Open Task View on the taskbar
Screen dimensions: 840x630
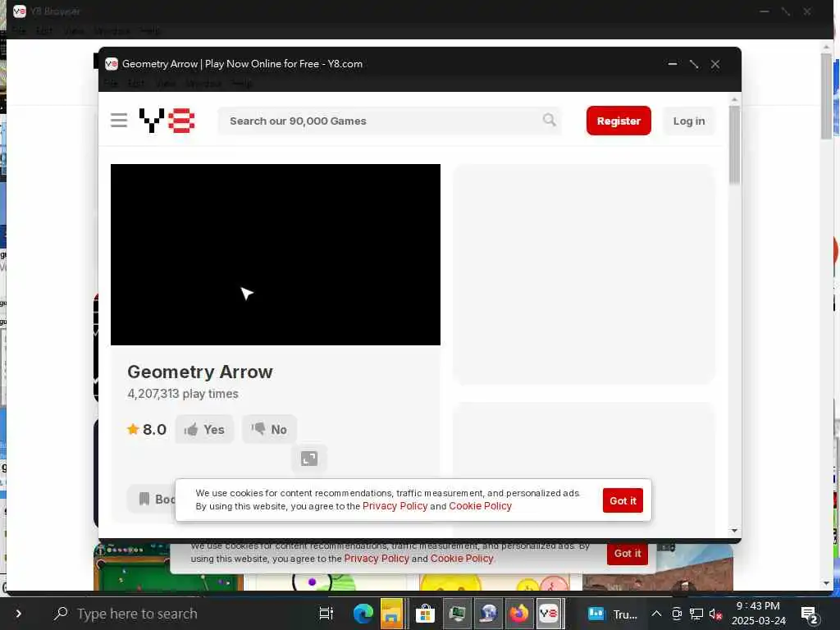pyautogui.click(x=326, y=614)
